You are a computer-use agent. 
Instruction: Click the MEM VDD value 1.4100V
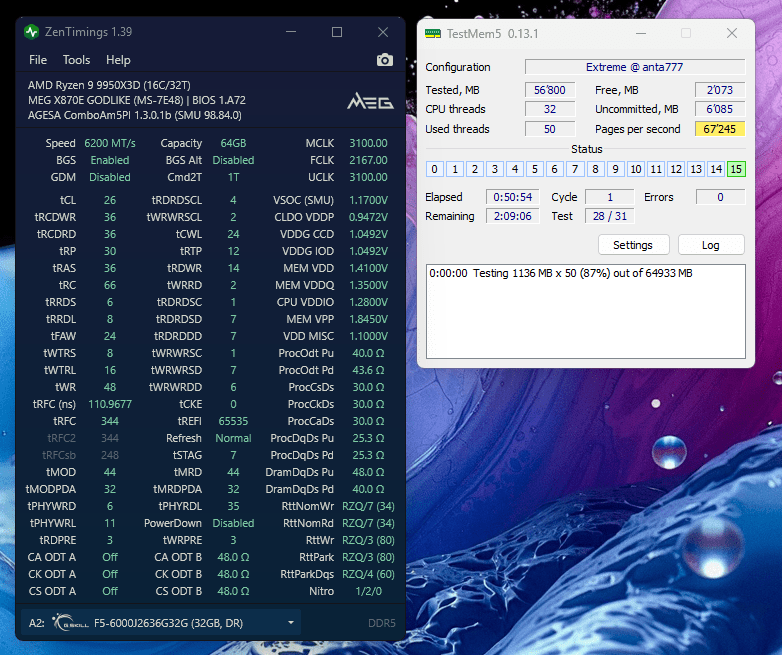click(368, 268)
